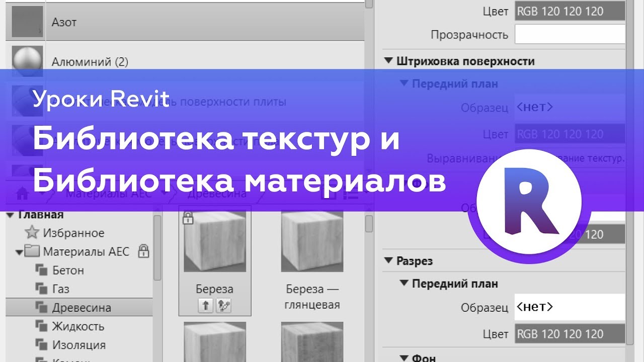Click Образец <нет> under Штриховка поверхности

(x=570, y=107)
